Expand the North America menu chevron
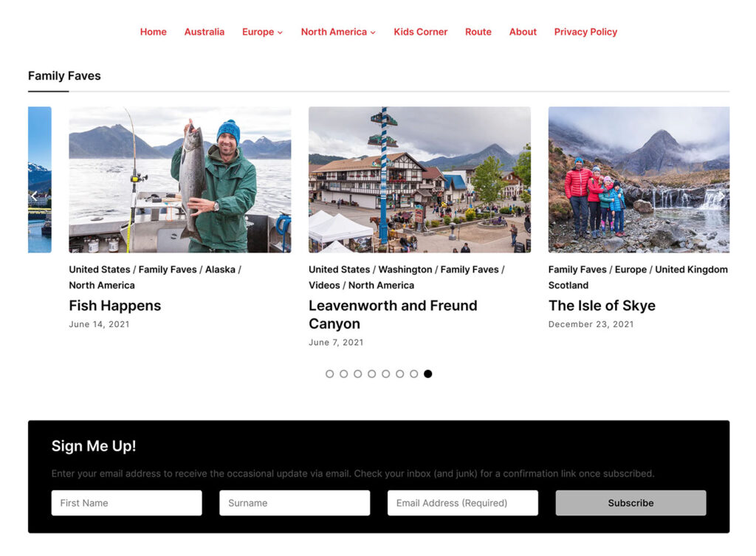This screenshot has height=556, width=756. click(373, 32)
